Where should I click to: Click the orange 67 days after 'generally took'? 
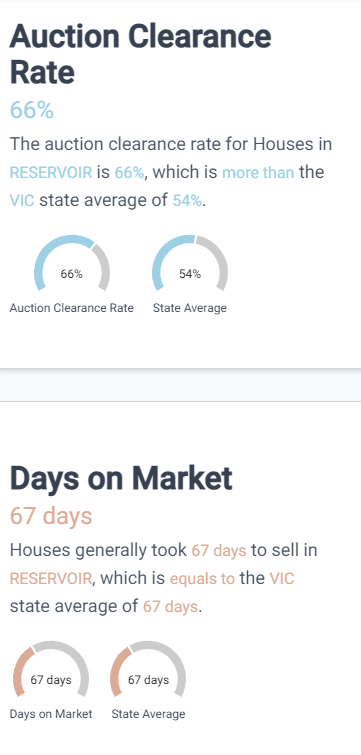(219, 550)
